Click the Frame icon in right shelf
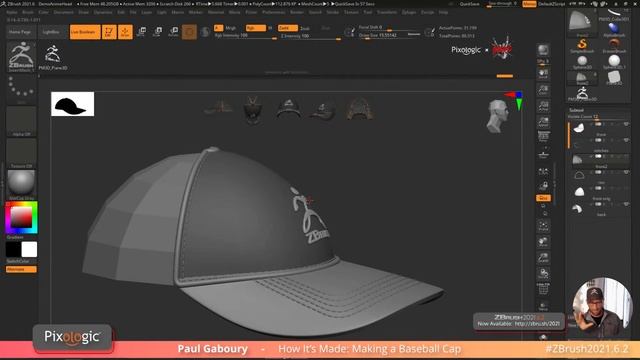 point(543,225)
